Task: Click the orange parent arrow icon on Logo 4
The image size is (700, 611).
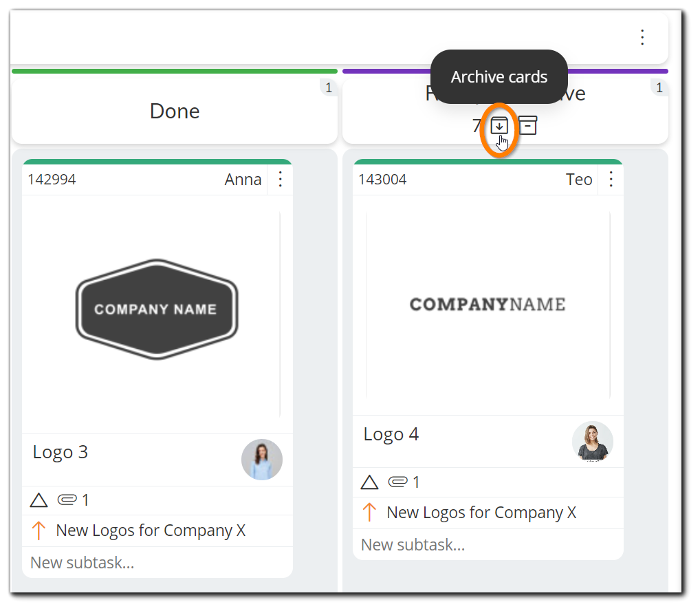Action: (369, 512)
